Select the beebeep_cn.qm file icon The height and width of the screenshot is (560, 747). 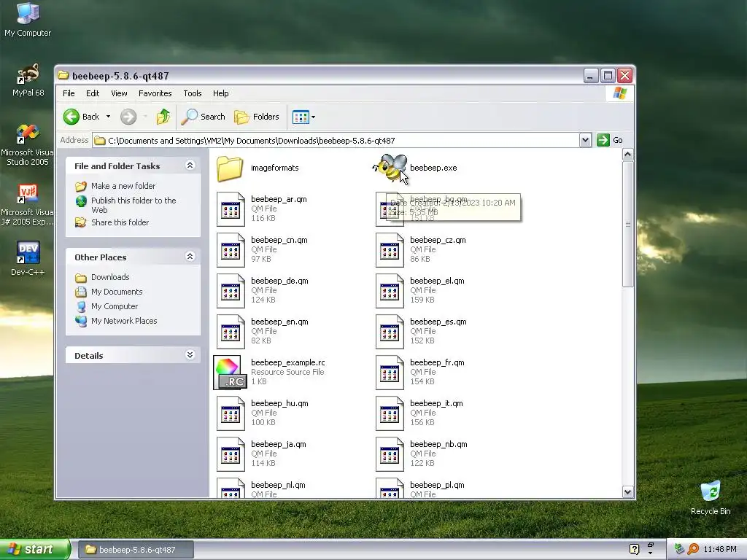click(231, 250)
